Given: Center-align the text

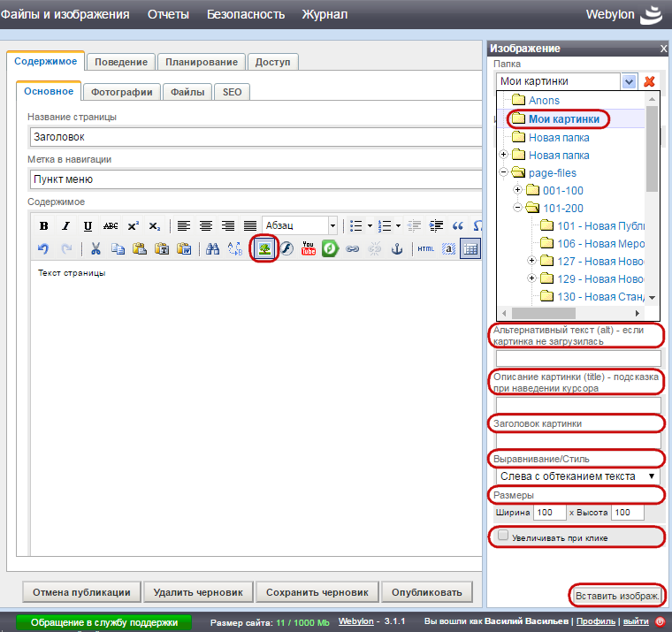Looking at the screenshot, I should point(206,225).
